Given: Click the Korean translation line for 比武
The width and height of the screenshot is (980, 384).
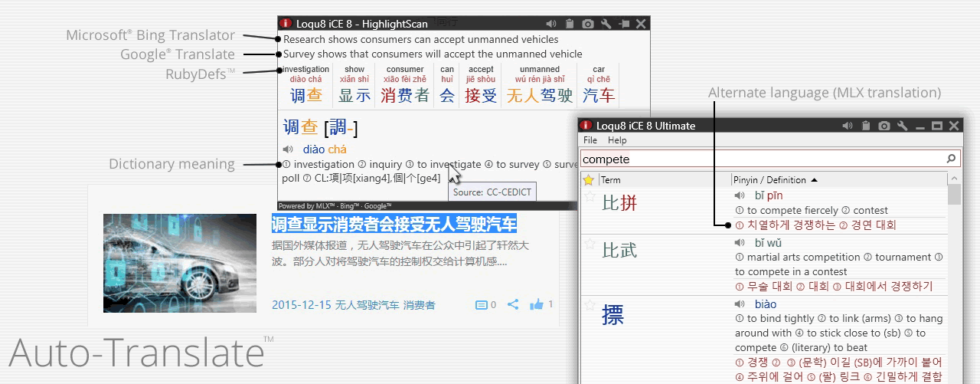Looking at the screenshot, I should click(x=834, y=287).
